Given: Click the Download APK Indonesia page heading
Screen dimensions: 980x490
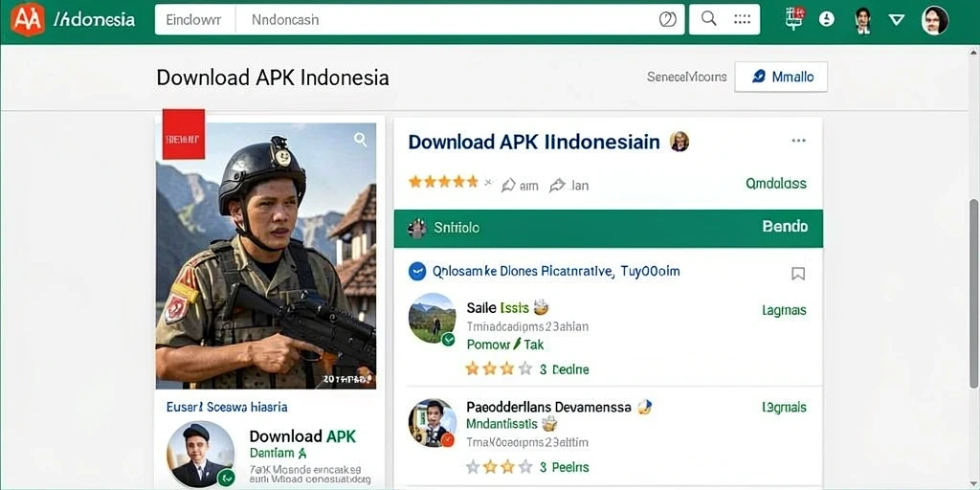Looking at the screenshot, I should [x=273, y=78].
